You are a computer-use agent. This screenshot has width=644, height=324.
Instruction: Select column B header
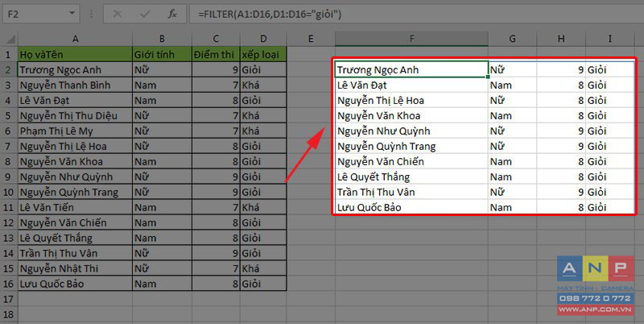click(x=163, y=39)
